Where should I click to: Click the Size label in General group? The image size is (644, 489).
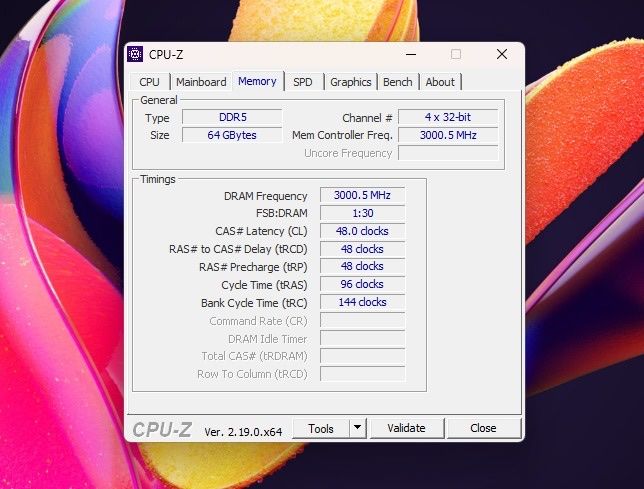point(160,135)
